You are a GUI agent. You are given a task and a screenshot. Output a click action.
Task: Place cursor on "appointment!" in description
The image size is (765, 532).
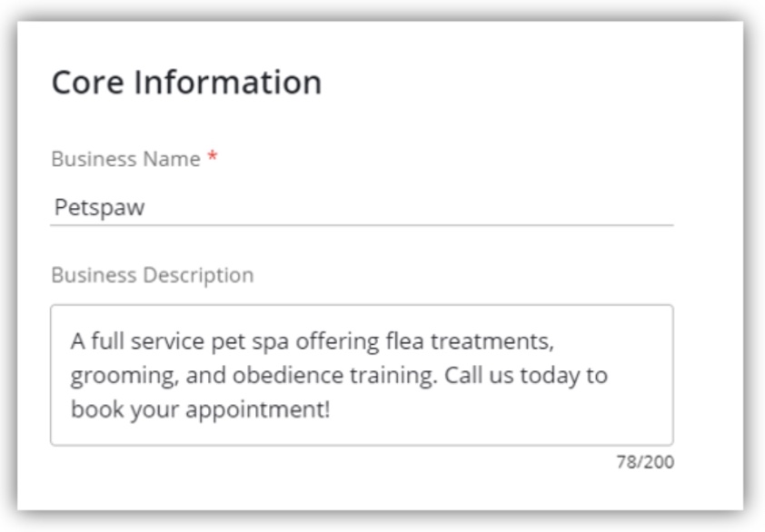(x=273, y=409)
